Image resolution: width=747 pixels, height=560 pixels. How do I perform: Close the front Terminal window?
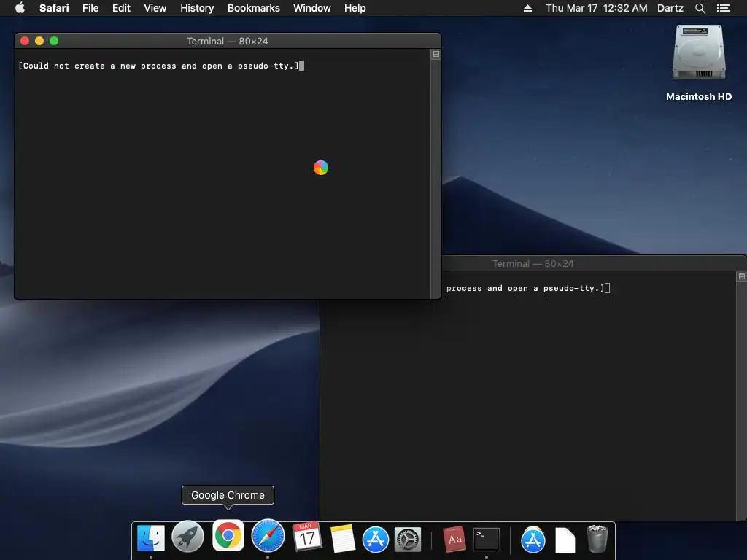point(25,41)
